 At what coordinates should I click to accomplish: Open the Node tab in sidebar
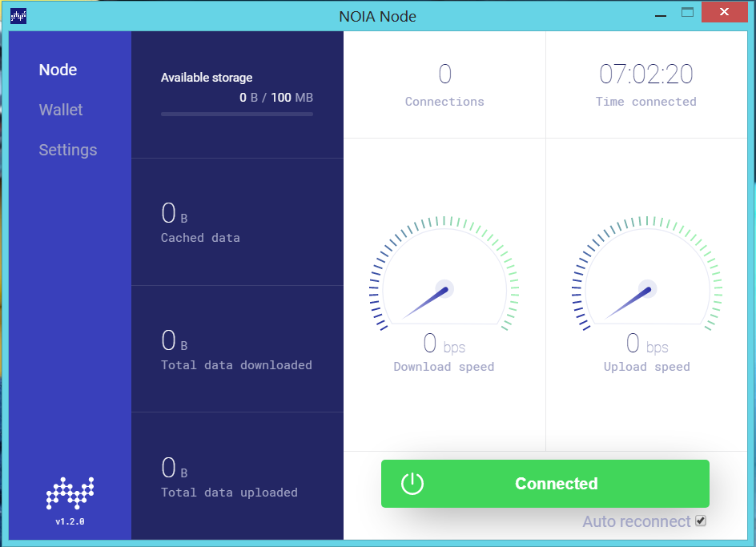click(x=58, y=70)
